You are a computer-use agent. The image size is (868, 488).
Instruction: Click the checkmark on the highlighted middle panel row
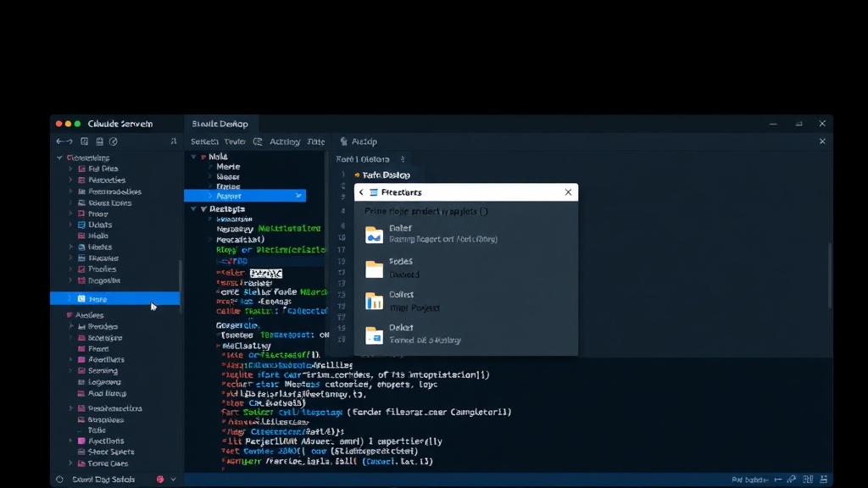click(x=298, y=196)
